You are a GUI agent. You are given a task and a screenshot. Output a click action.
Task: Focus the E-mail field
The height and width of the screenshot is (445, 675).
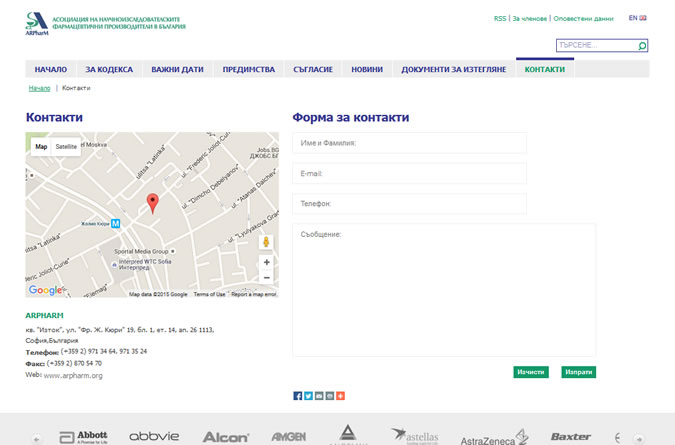coord(409,173)
